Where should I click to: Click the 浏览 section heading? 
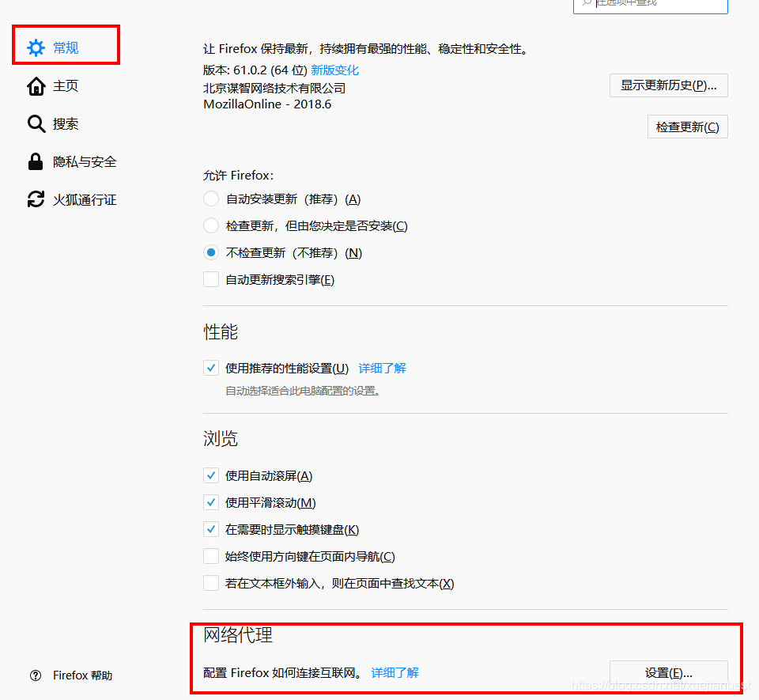[x=221, y=439]
